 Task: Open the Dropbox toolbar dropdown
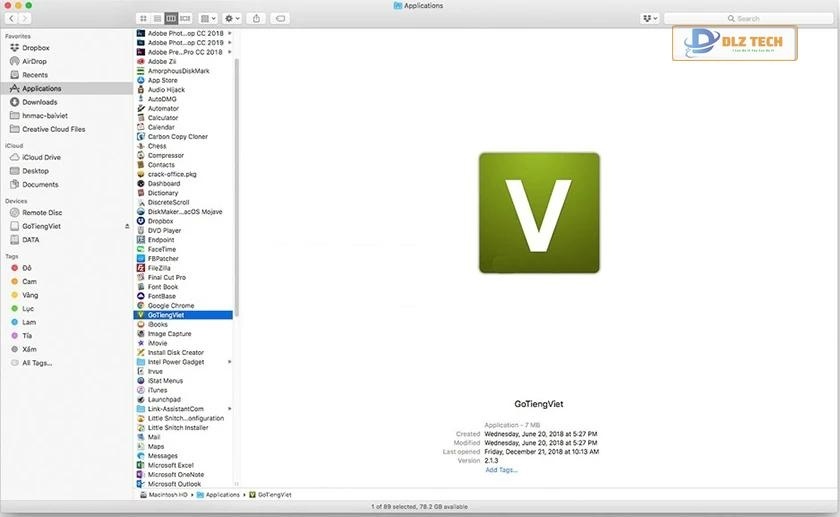652,19
